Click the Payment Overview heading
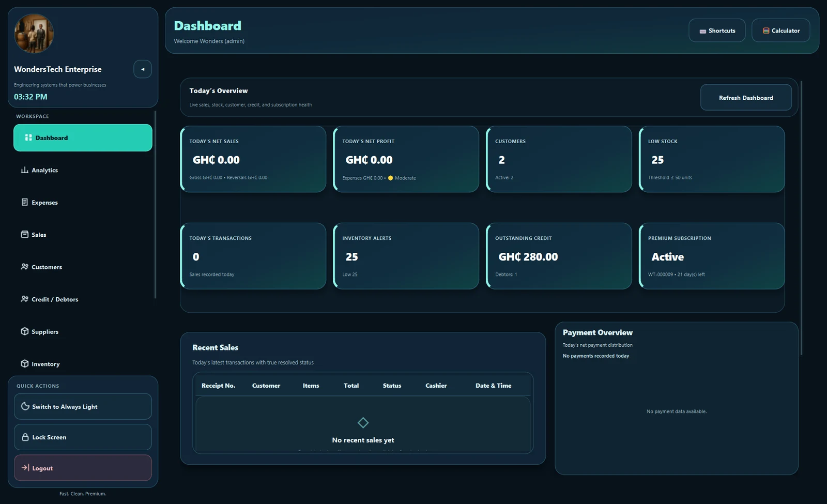 pos(598,332)
